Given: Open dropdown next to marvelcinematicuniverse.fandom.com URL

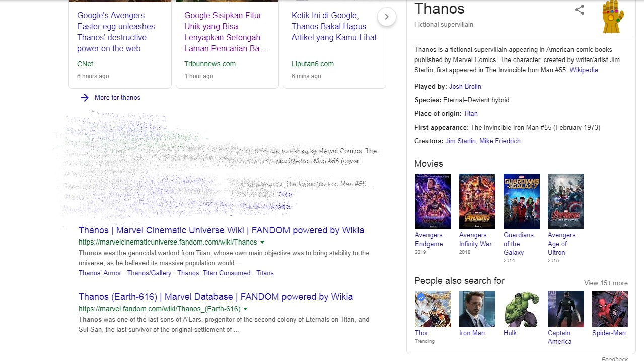Looking at the screenshot, I should coord(262,243).
